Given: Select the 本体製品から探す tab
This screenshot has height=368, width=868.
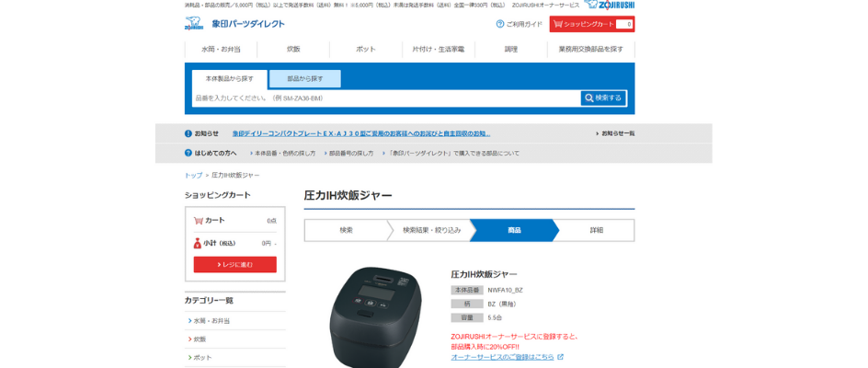Looking at the screenshot, I should (230, 79).
